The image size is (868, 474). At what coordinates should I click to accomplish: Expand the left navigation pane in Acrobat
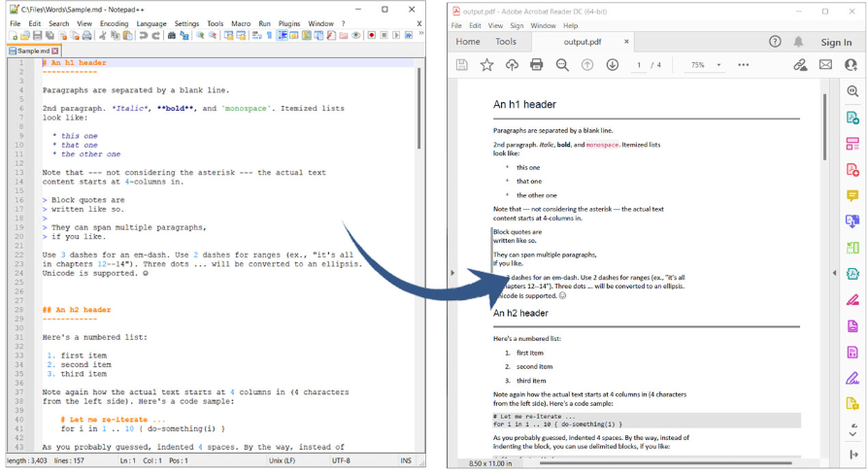coord(452,272)
